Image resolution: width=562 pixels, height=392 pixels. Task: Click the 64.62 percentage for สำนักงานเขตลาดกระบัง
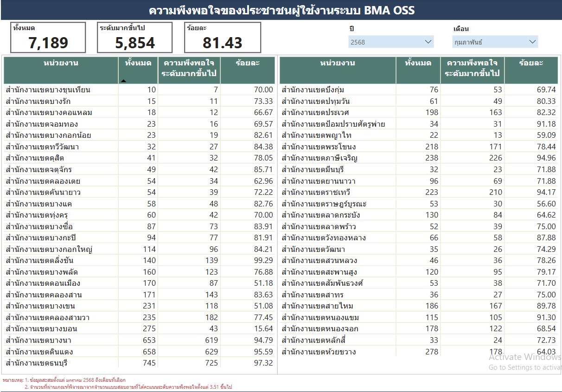click(x=546, y=215)
